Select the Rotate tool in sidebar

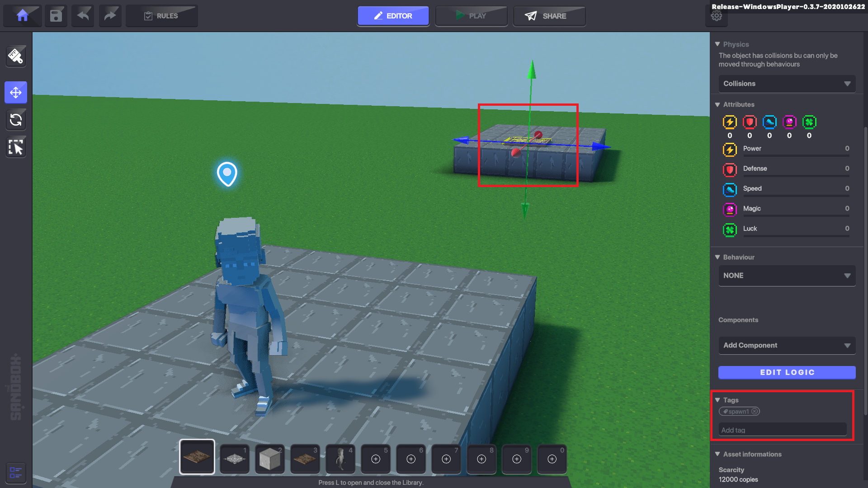pyautogui.click(x=16, y=120)
